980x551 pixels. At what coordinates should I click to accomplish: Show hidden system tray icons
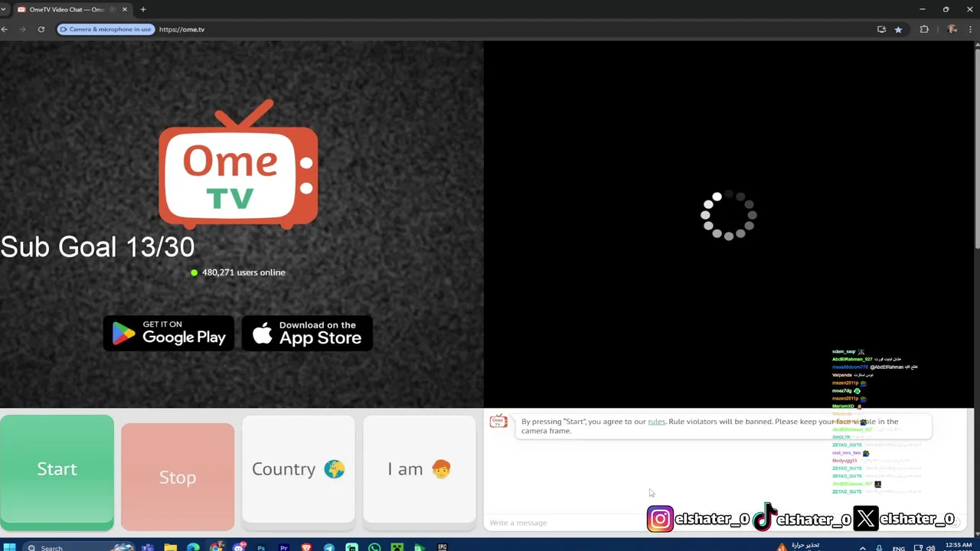(863, 548)
